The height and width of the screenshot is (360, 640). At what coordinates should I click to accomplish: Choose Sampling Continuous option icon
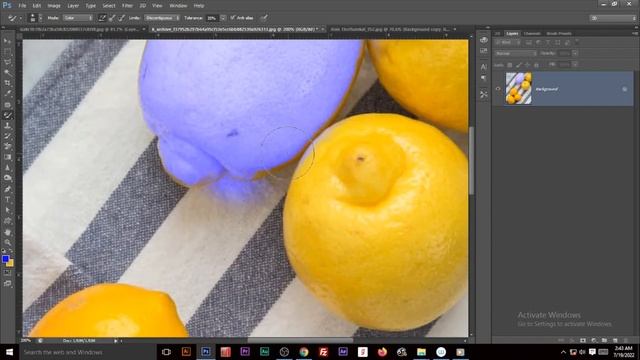pos(102,18)
